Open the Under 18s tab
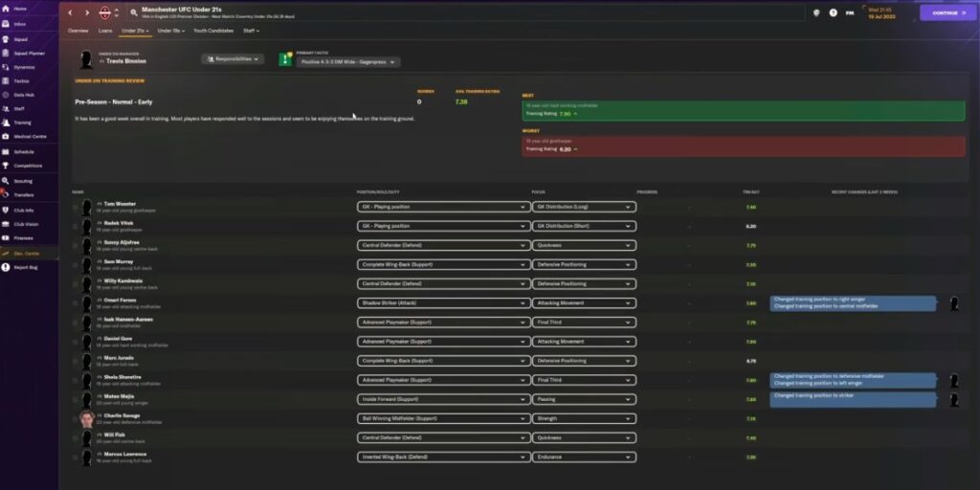980x490 pixels. pos(171,31)
